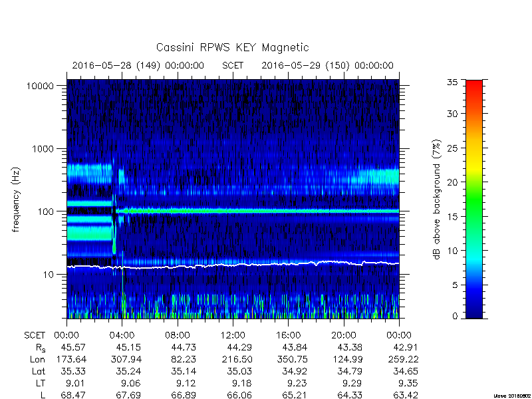Click Lon value '216.50'
The image size is (532, 399).
point(237,359)
